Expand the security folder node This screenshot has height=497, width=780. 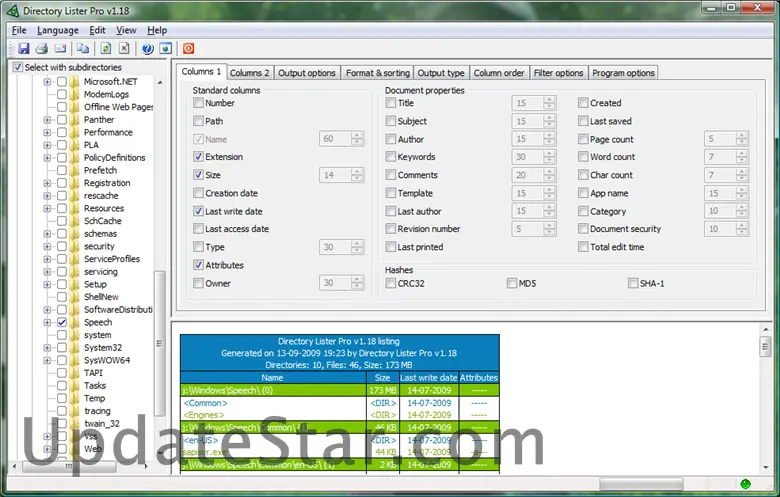(47, 246)
